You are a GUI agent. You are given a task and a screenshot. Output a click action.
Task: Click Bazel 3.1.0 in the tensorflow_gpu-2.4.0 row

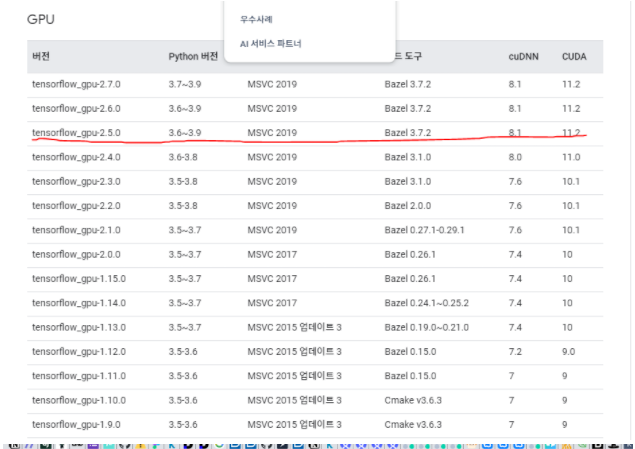coord(407,157)
